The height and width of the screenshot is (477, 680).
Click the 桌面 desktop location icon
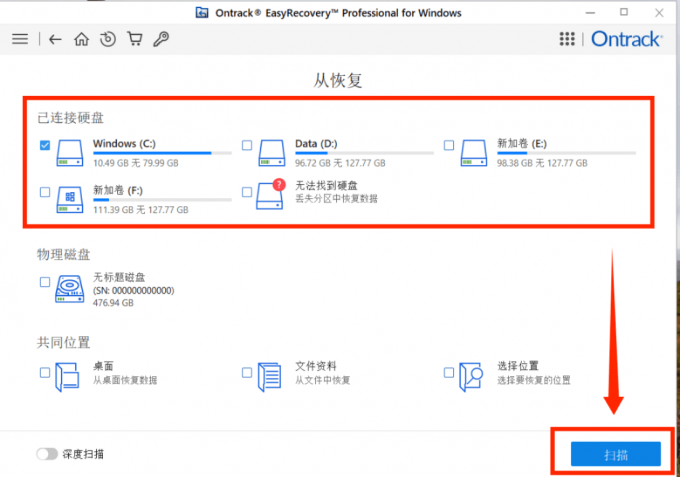(x=67, y=377)
